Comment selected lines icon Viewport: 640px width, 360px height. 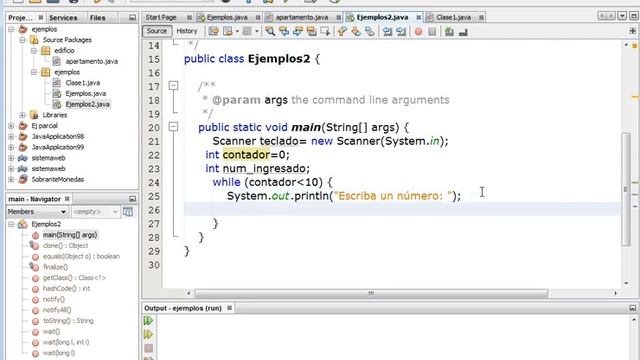click(x=449, y=31)
